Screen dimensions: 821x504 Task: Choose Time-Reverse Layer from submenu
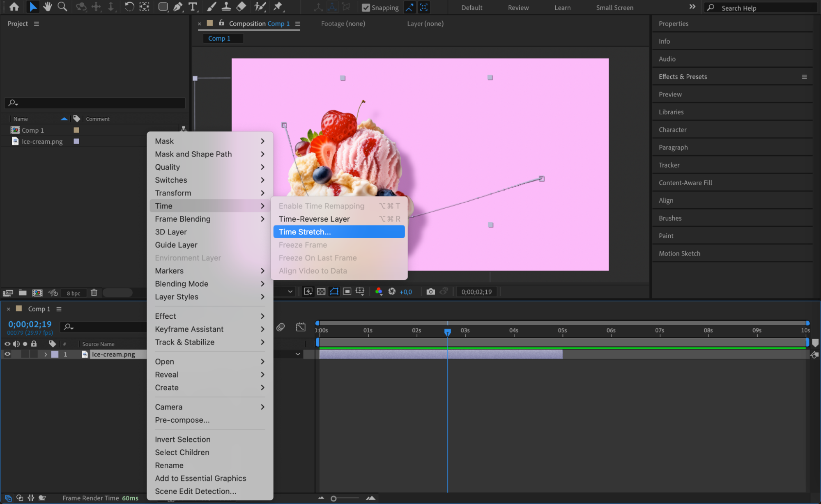point(339,219)
